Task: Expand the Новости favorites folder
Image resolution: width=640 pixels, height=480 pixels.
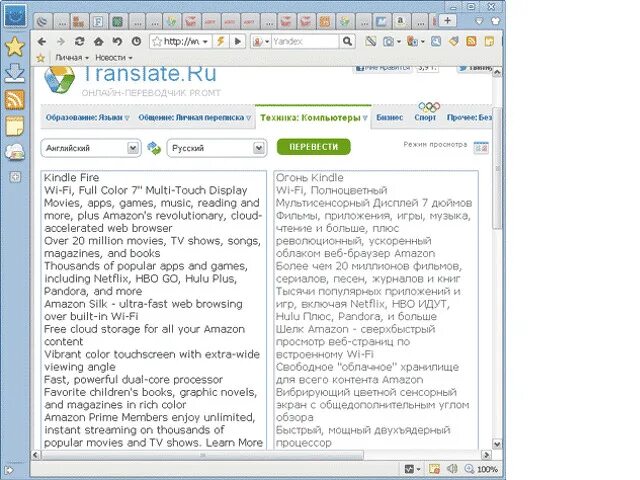Action: tap(113, 58)
